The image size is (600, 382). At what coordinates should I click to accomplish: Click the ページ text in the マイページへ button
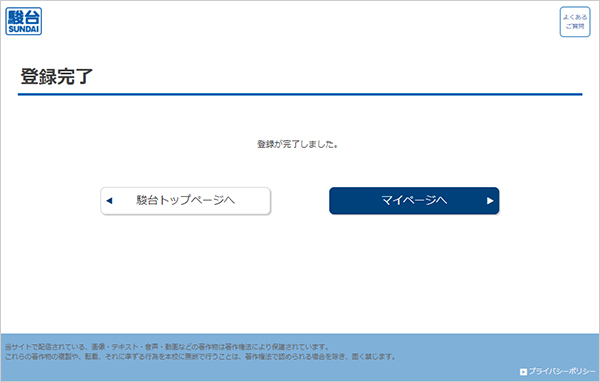coord(420,200)
